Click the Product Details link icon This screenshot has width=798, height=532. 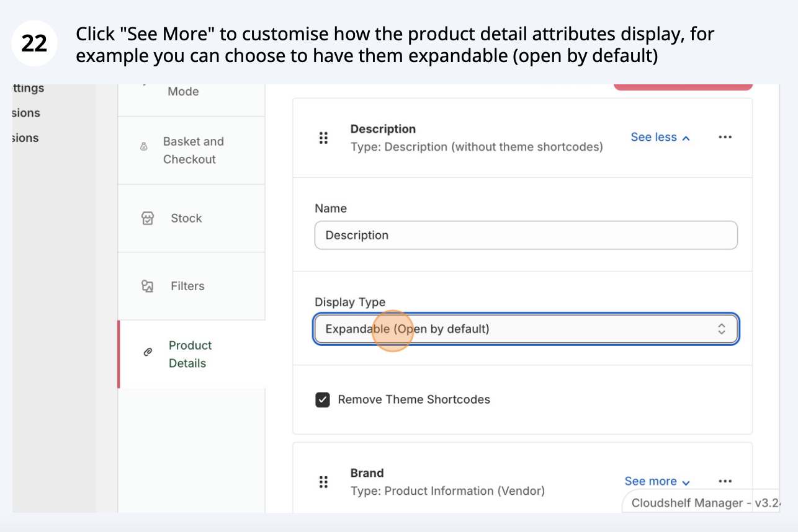tap(148, 352)
